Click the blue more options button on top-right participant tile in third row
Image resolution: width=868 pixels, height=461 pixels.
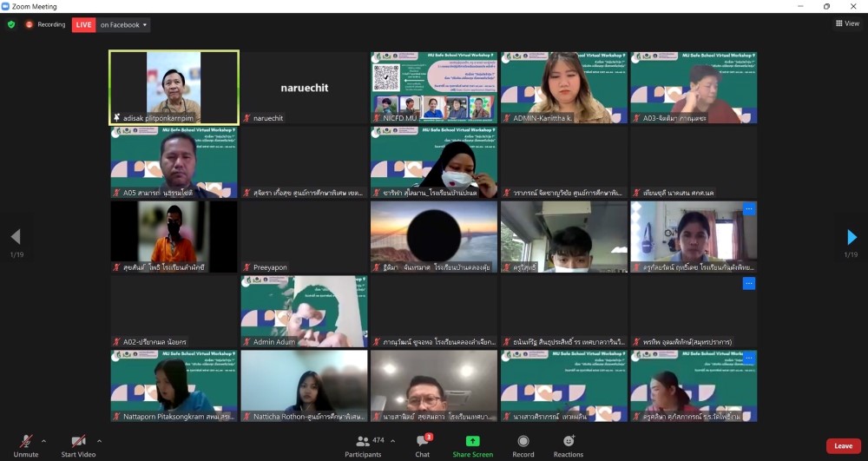click(748, 209)
